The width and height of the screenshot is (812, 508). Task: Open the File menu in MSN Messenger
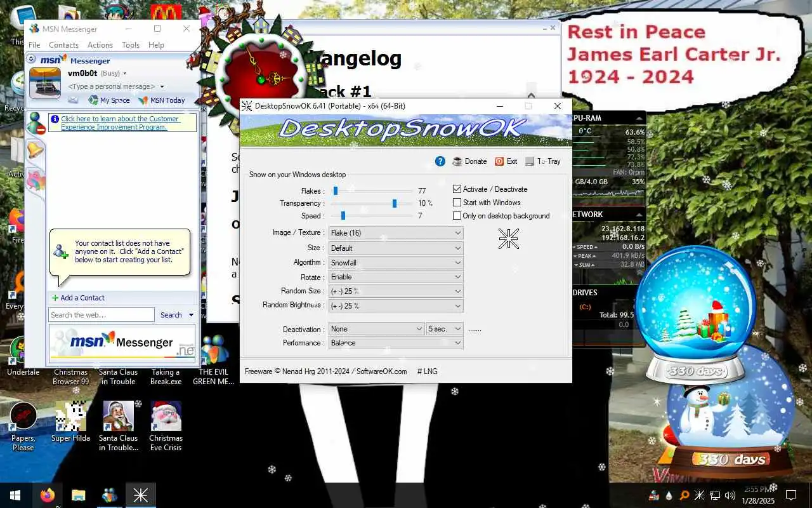34,45
